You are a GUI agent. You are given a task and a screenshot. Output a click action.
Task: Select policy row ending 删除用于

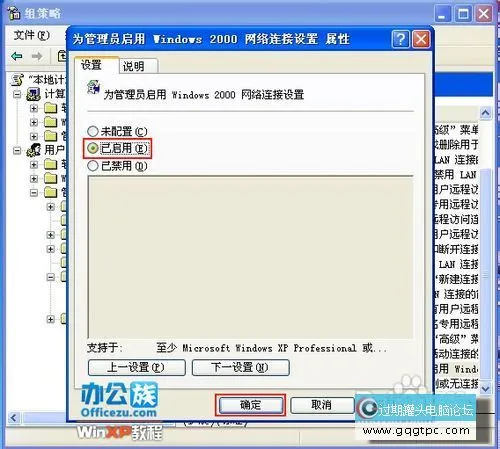pyautogui.click(x=457, y=144)
